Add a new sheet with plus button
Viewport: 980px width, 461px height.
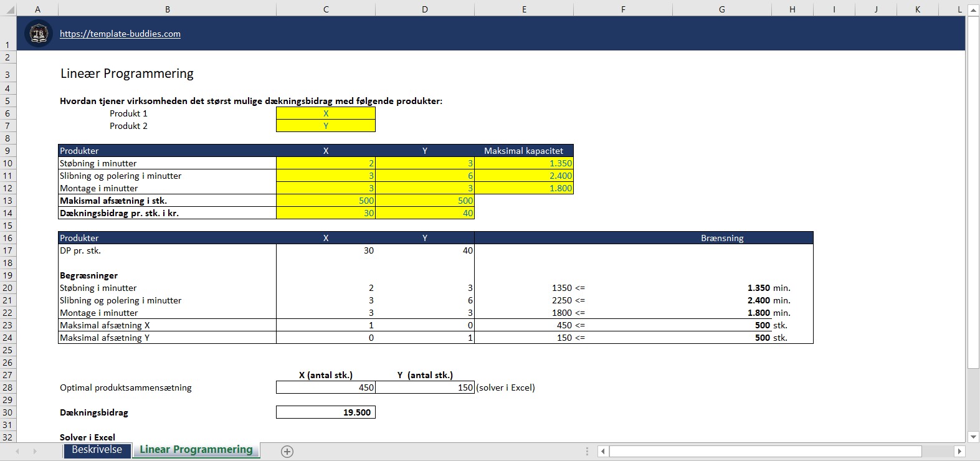click(287, 451)
